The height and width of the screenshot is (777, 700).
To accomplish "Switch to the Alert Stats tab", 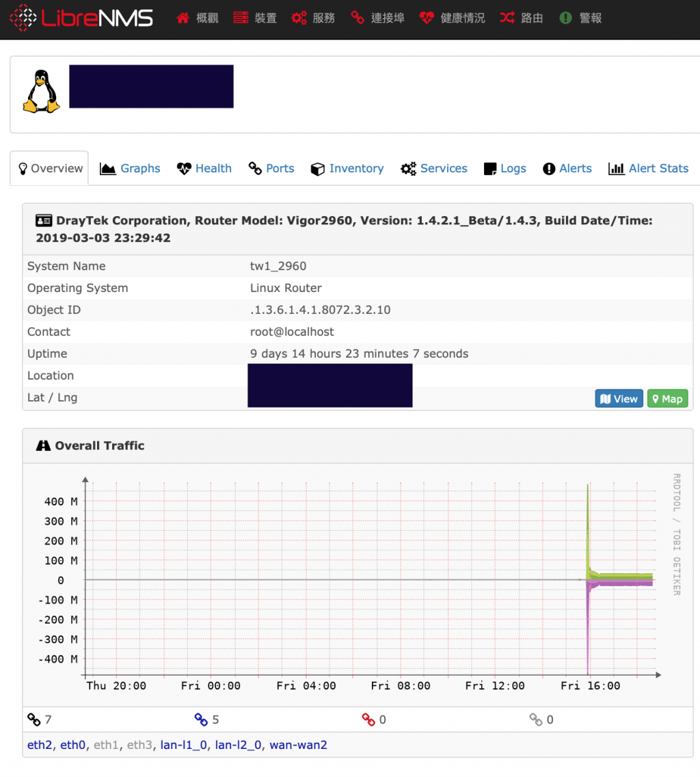I will [649, 168].
